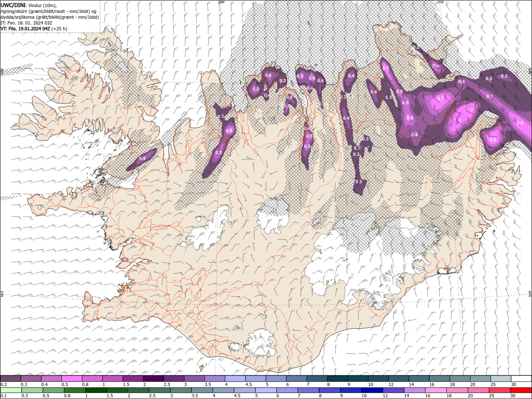Pick the darkest purple swatch at 2 in the upper scale

[x=153, y=379]
